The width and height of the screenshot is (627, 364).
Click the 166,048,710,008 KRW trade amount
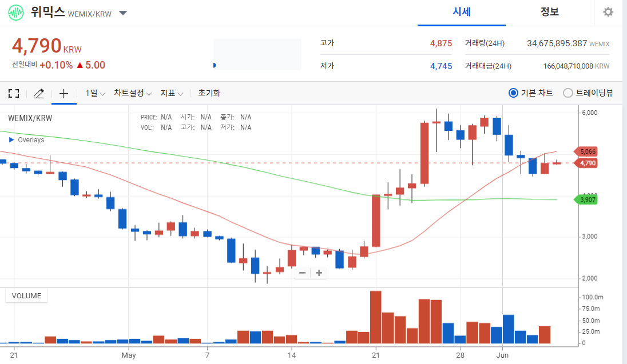click(576, 66)
